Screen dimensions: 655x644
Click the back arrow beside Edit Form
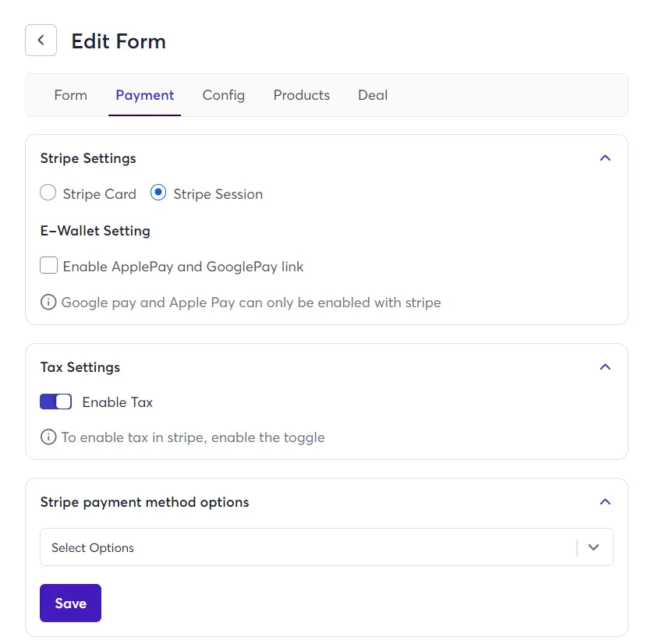tap(41, 40)
